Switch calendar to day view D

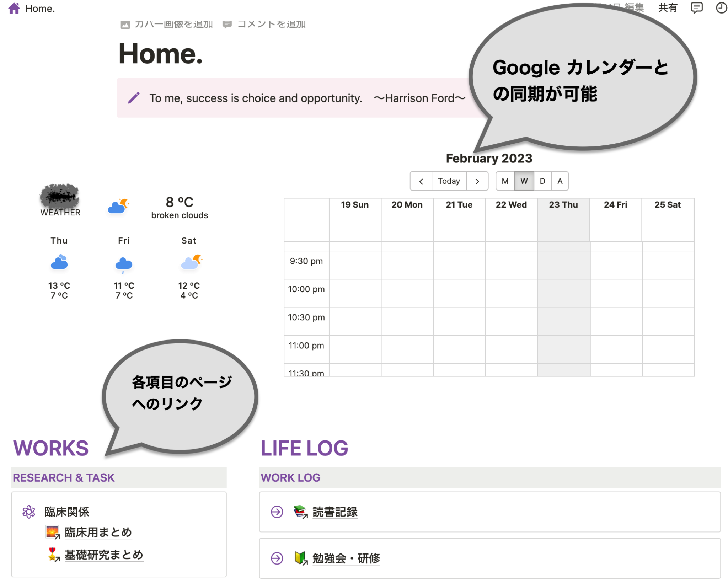pyautogui.click(x=542, y=181)
